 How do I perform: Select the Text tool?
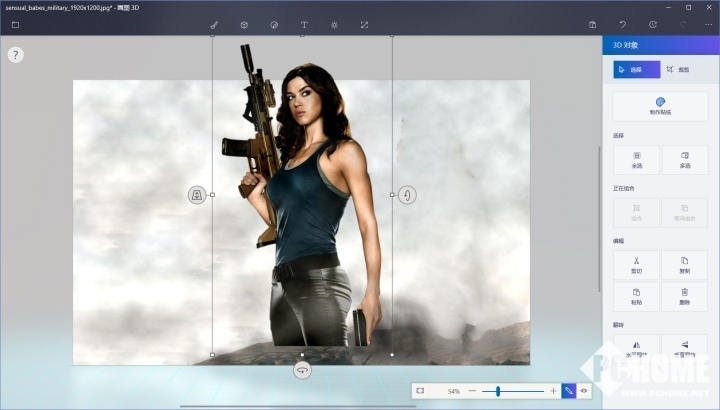pyautogui.click(x=304, y=25)
